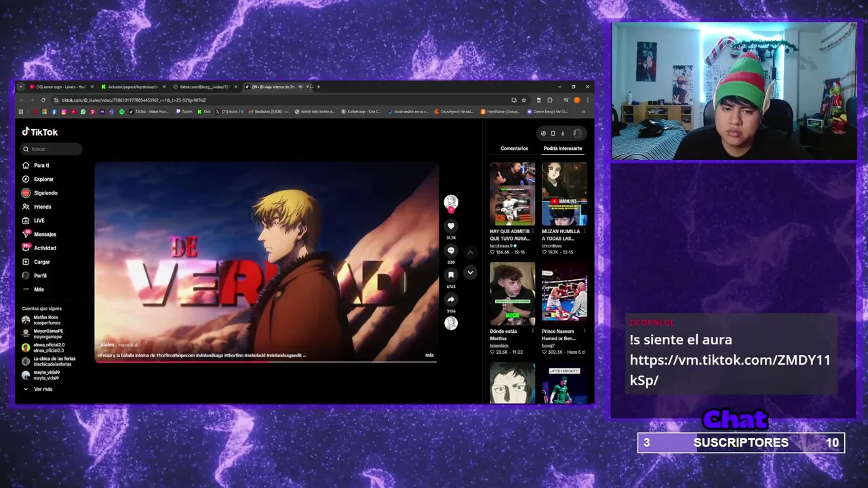Screen dimensions: 868x488
Task: Expand the bookmarks overflow chevron
Action: (x=583, y=112)
